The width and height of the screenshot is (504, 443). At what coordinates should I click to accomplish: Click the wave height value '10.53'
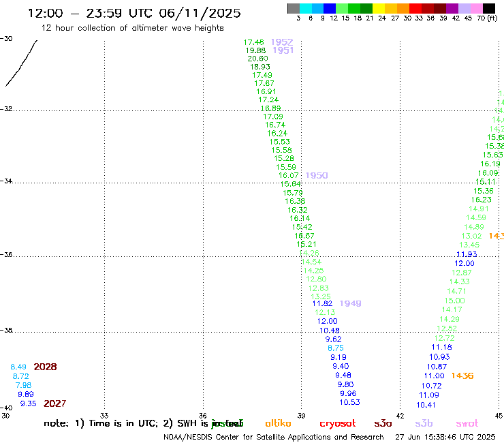[x=349, y=402]
